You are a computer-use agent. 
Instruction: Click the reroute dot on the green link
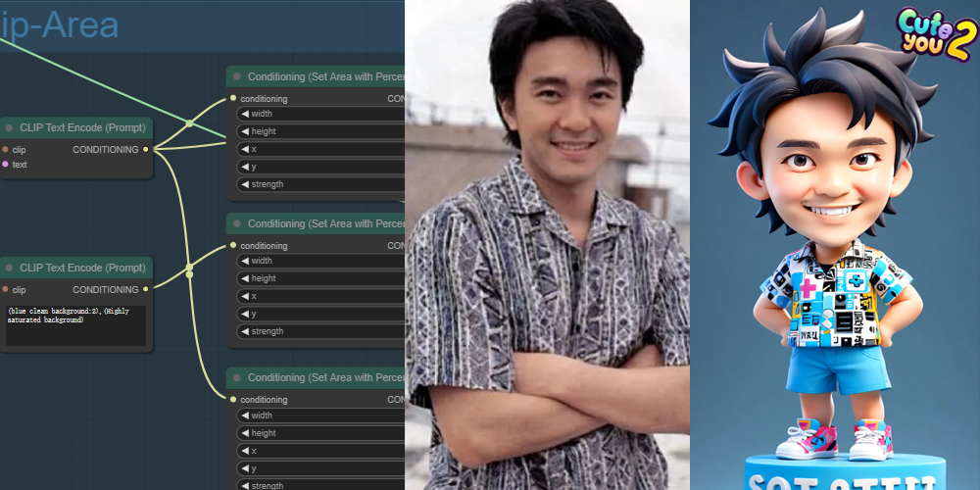(x=189, y=123)
